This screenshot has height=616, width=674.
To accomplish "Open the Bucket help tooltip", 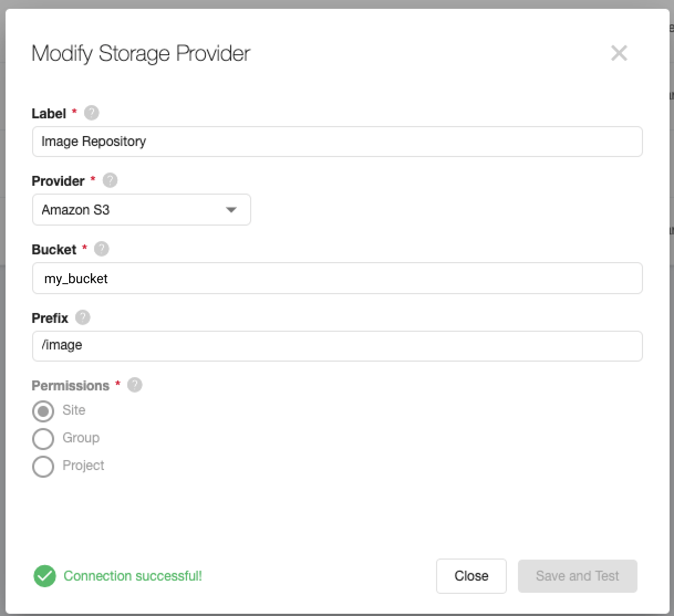I will tap(101, 249).
